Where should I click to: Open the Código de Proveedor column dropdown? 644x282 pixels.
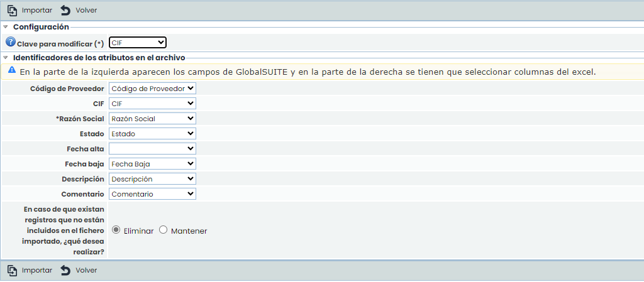point(152,89)
